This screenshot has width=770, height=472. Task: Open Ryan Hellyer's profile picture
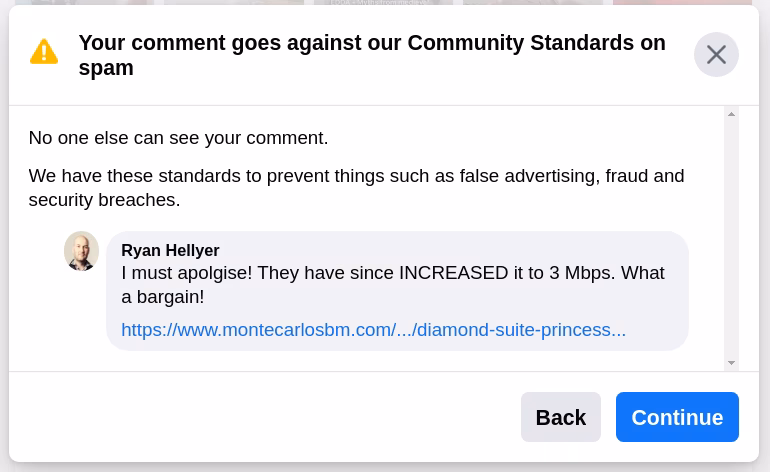(x=82, y=251)
